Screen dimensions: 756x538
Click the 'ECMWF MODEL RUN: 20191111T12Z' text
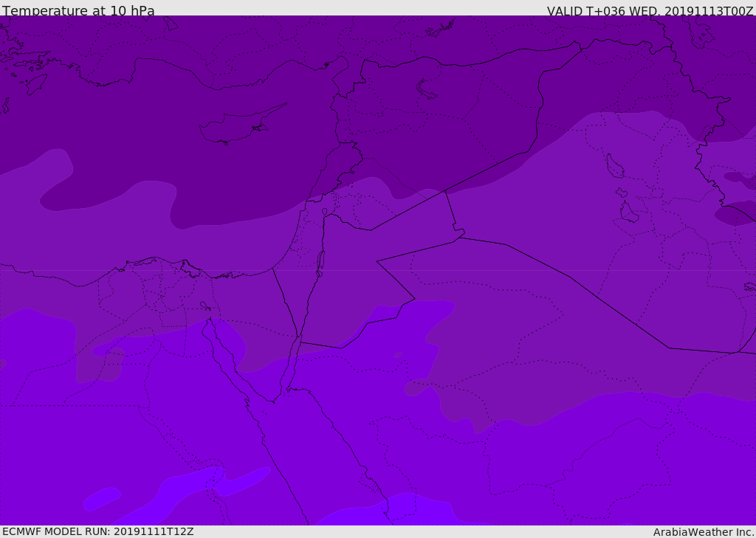98,532
